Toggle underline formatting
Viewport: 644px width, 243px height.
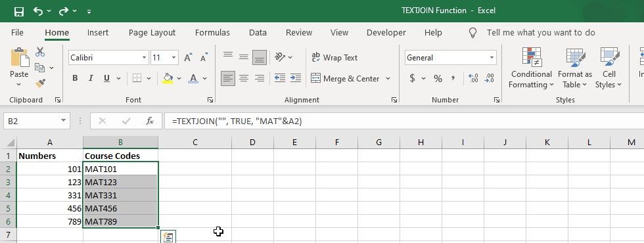(x=106, y=78)
